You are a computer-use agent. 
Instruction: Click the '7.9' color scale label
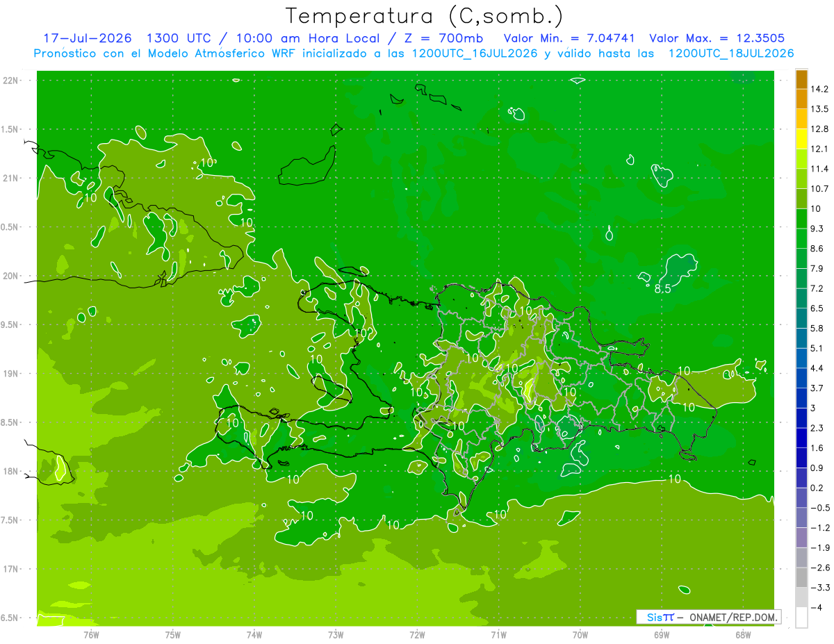click(817, 269)
